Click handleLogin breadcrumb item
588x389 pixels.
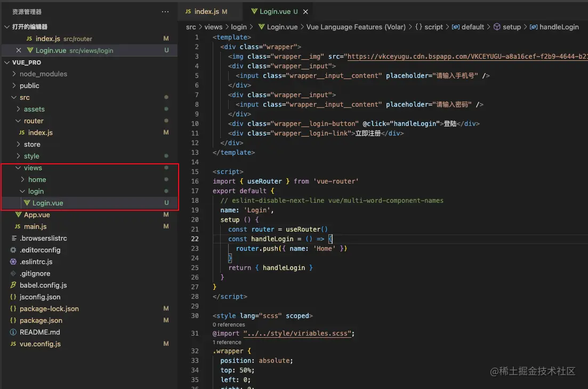tap(559, 27)
